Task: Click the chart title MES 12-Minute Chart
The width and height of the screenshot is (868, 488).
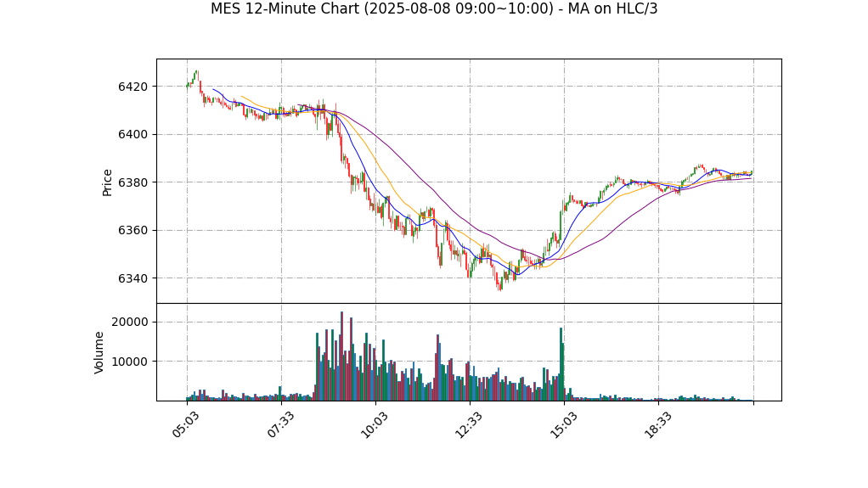Action: [434, 8]
